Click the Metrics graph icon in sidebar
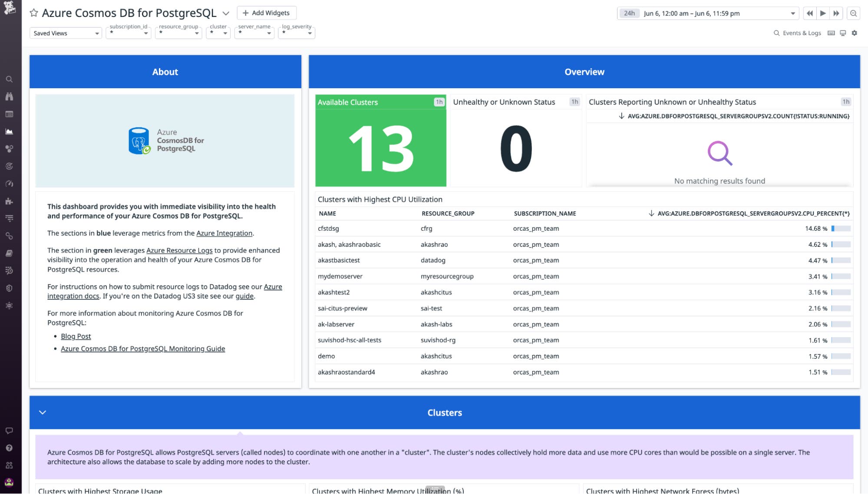The image size is (868, 494). coord(10,131)
